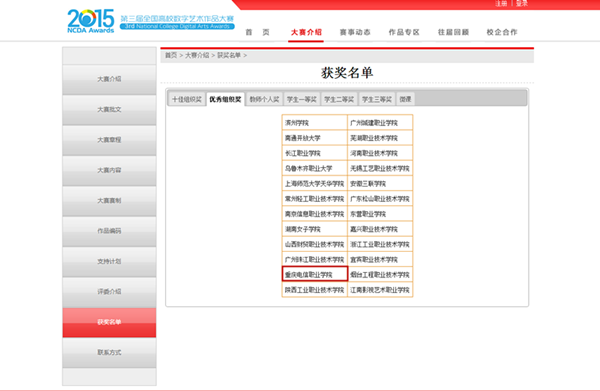This screenshot has height=391, width=600.
Task: Switch to the 十佳组织奖 tab
Action: pyautogui.click(x=187, y=99)
